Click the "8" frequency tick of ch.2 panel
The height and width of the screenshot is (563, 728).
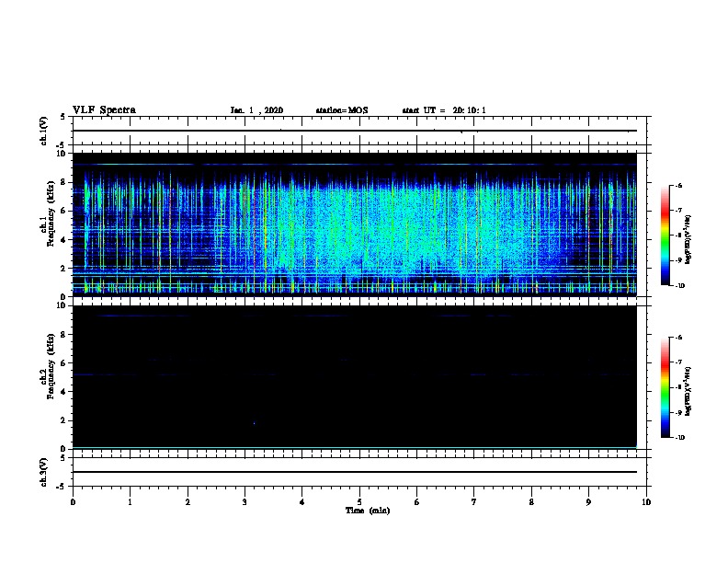[x=63, y=335]
